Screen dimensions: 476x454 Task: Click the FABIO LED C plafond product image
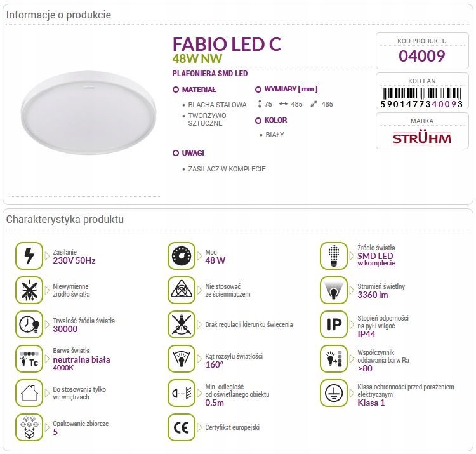point(87,112)
